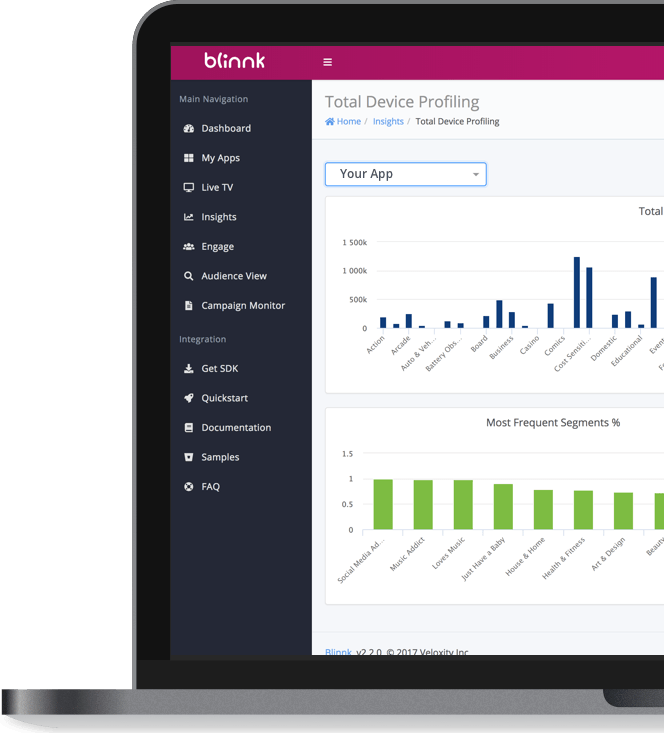This screenshot has width=664, height=733.
Task: Open the Campaign Monitor menu item
Action: pos(242,306)
